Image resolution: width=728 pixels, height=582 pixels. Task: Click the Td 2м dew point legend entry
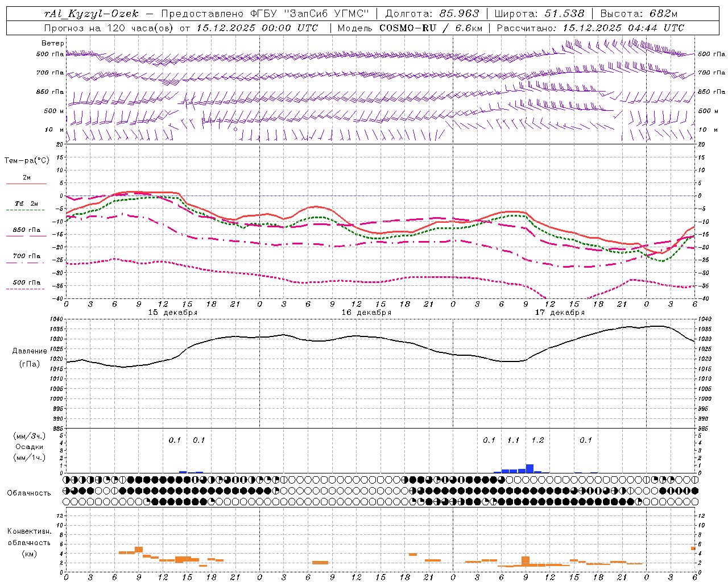(x=27, y=203)
